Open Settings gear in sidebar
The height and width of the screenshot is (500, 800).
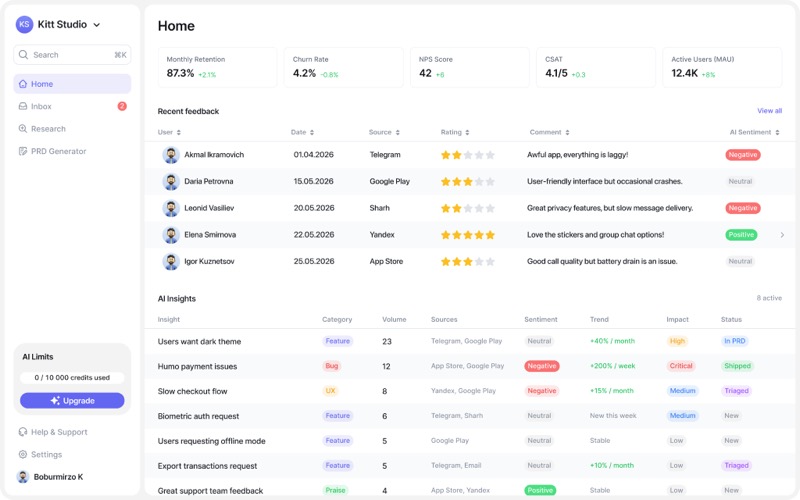click(x=23, y=454)
